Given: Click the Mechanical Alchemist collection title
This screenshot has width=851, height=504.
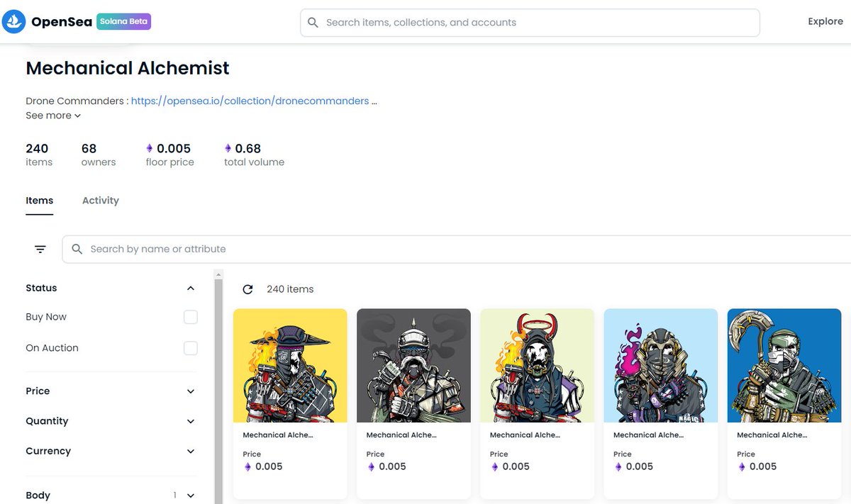Looking at the screenshot, I should tap(128, 68).
